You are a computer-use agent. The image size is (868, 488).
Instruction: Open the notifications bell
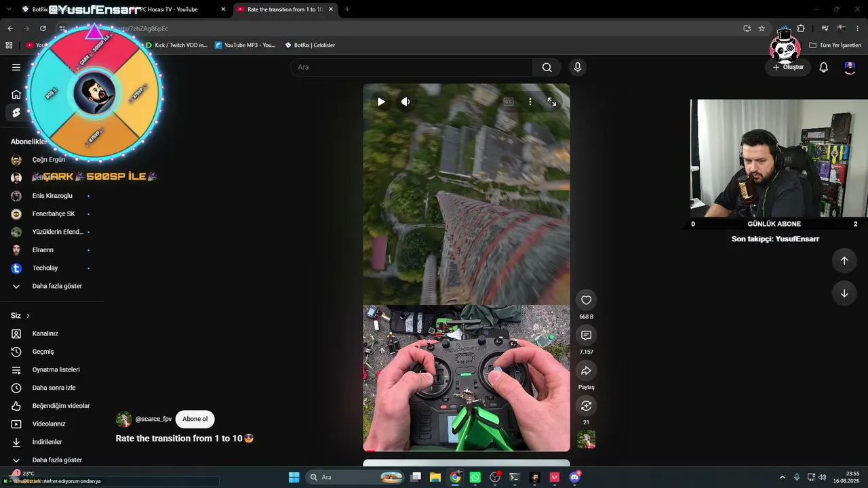(823, 67)
